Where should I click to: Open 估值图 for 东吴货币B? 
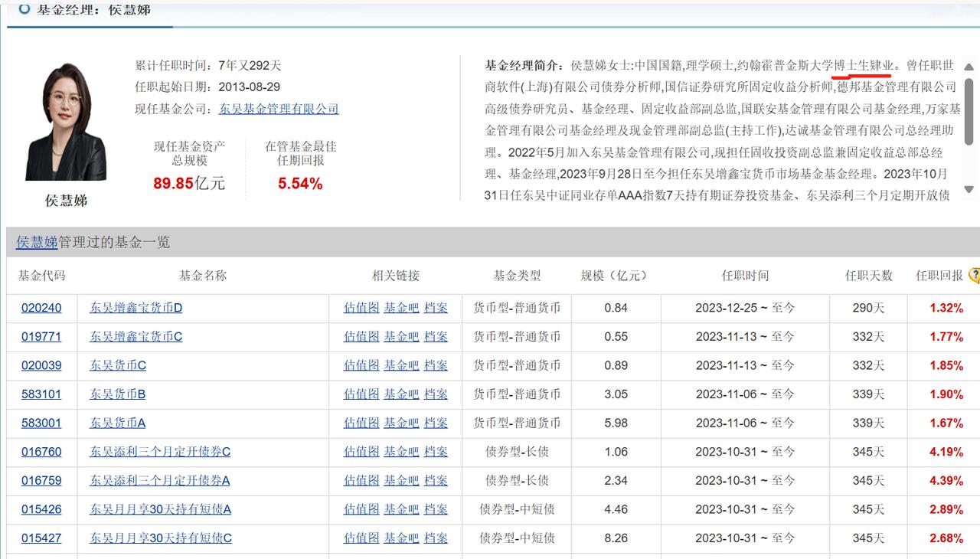point(361,394)
